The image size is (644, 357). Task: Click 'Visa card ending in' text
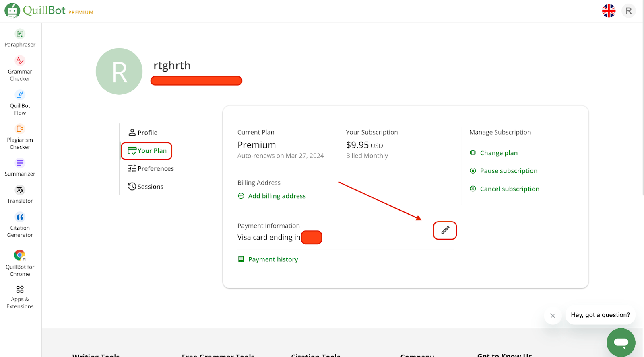pyautogui.click(x=269, y=237)
